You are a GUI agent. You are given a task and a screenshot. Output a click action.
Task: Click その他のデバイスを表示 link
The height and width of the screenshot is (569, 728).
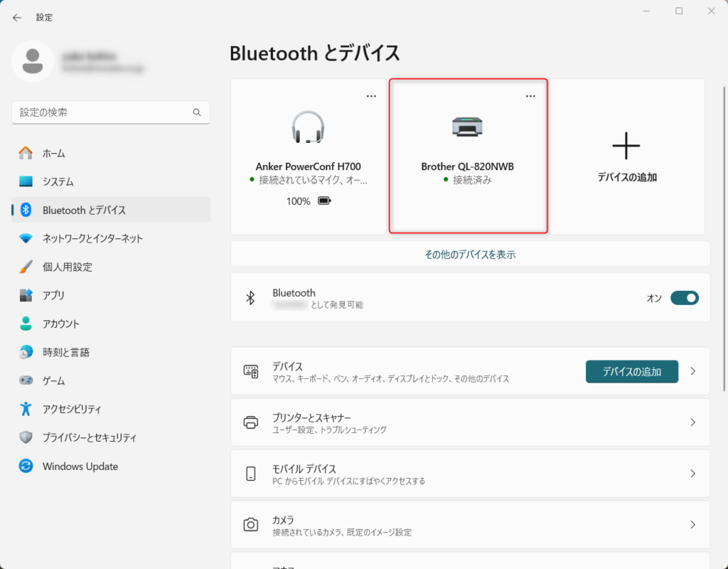tap(470, 254)
